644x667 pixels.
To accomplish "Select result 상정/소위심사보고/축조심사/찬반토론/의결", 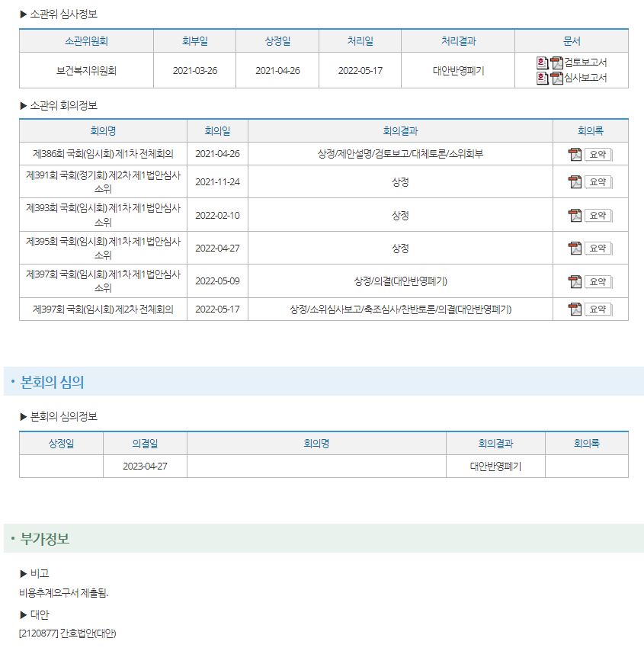I will pyautogui.click(x=400, y=309).
